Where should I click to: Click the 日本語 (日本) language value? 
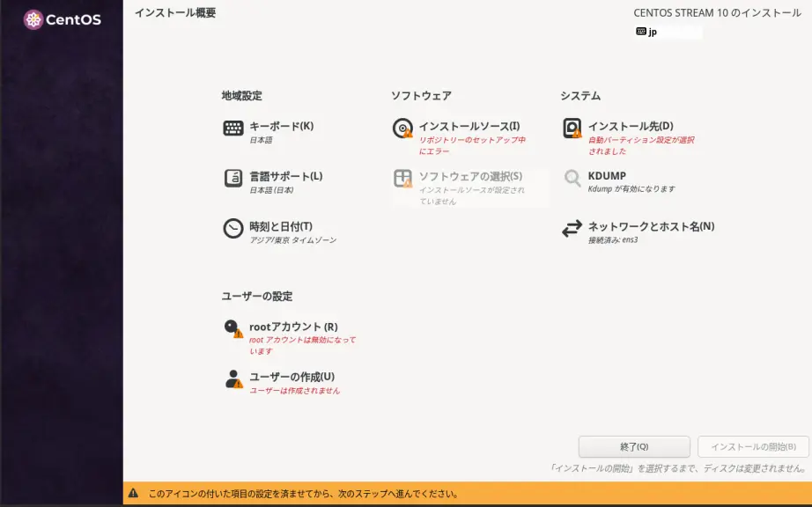click(x=271, y=190)
